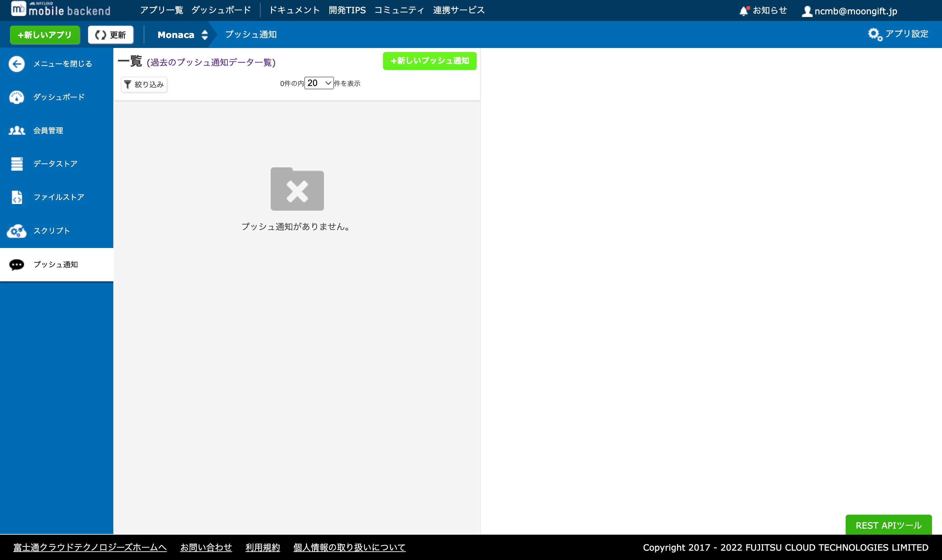
Task: Click お知らせ notifications link
Action: [x=770, y=10]
